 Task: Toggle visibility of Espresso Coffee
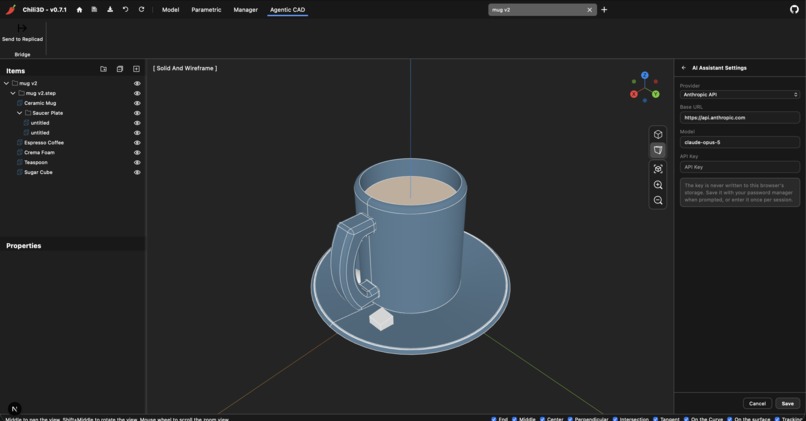click(137, 142)
